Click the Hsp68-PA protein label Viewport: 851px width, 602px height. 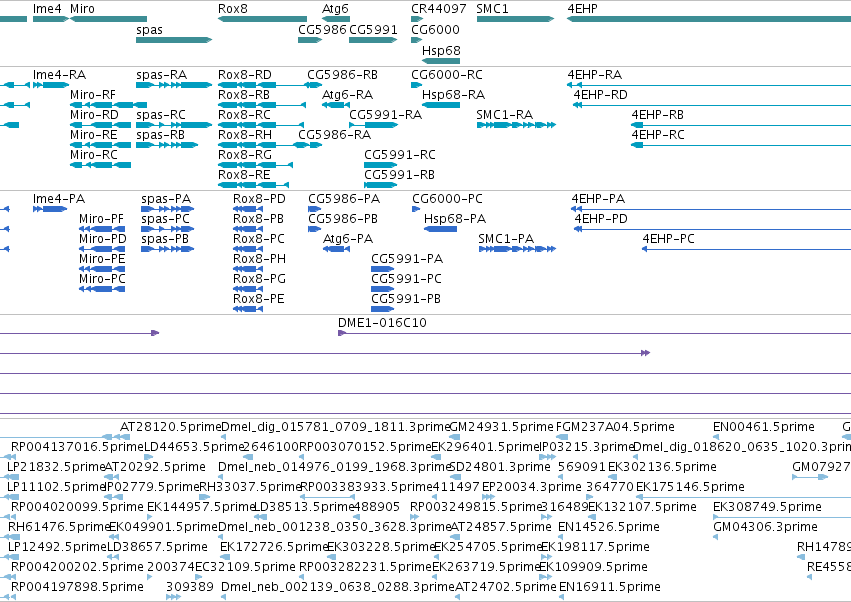tap(455, 219)
